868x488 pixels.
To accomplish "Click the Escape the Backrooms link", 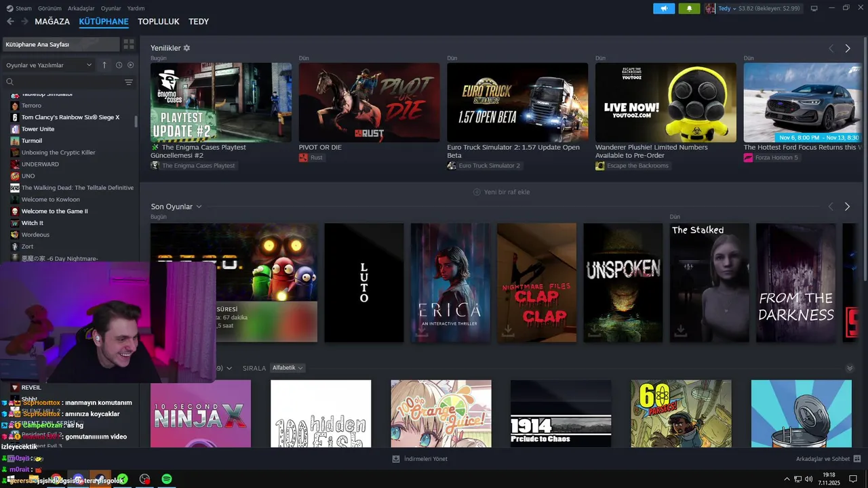I will click(x=632, y=165).
